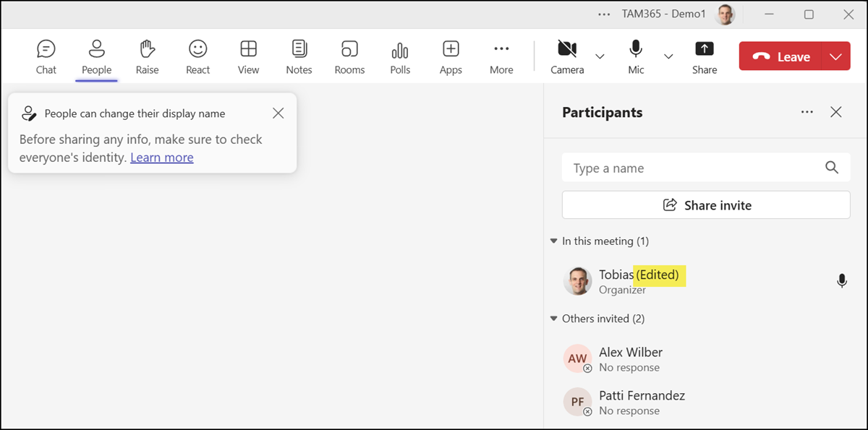Screen dimensions: 868x430
Task: Open the Apps menu
Action: (x=451, y=57)
